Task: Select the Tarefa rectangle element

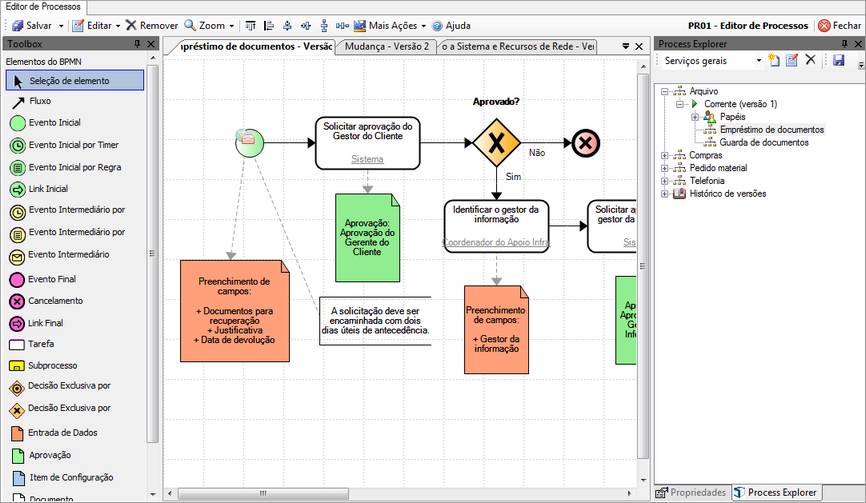Action: (32, 344)
